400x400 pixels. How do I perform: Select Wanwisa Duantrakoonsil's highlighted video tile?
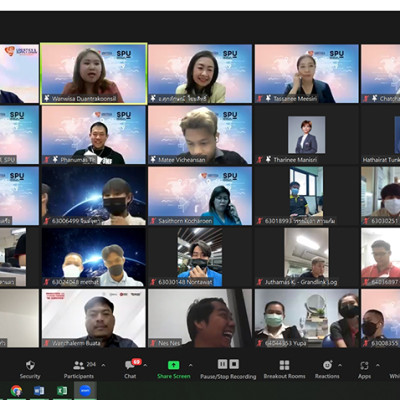(x=94, y=73)
